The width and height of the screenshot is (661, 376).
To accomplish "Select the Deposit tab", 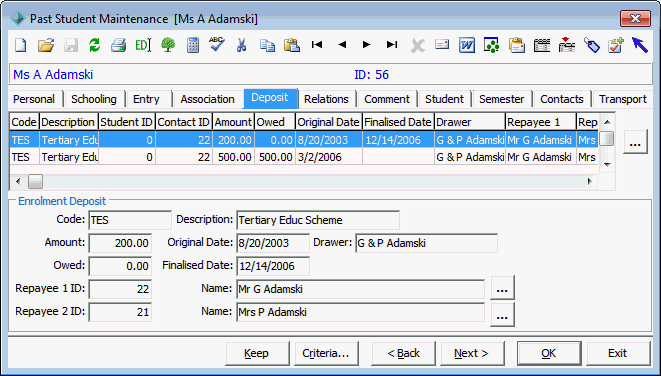I will (270, 98).
